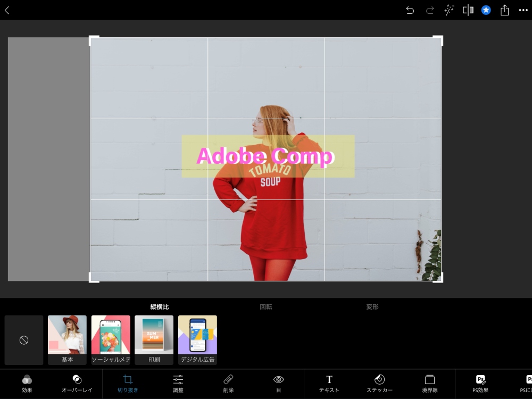Open the three-dots more options menu
Screen dimensions: 532x399
[523, 10]
